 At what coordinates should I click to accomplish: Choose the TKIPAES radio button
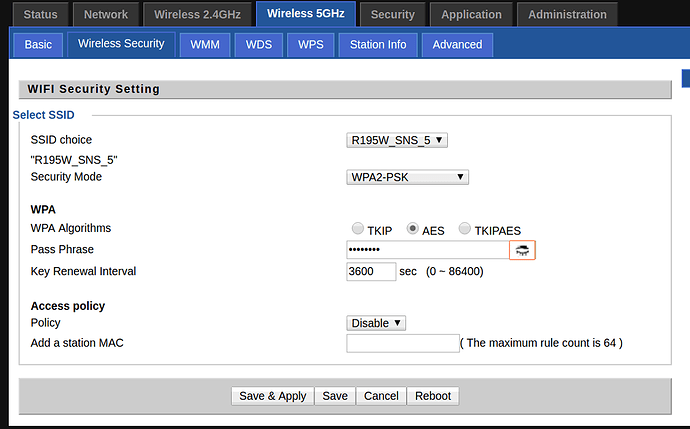tap(465, 229)
